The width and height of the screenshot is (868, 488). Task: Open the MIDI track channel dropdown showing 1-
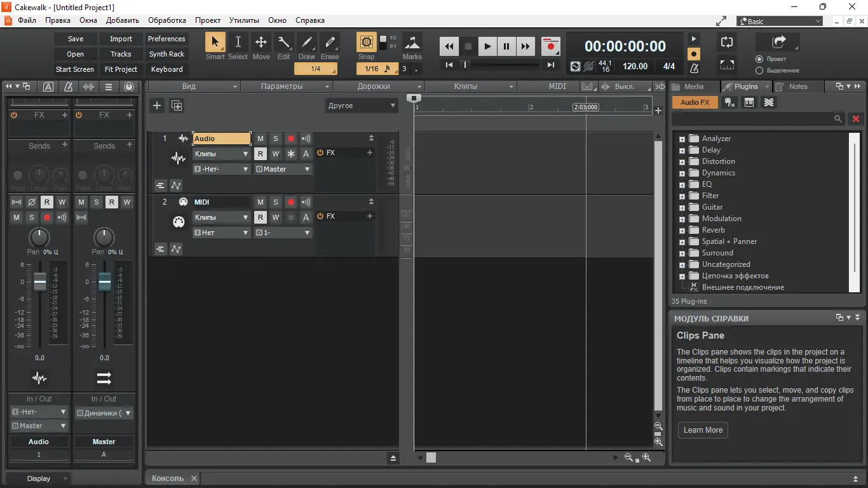point(283,233)
